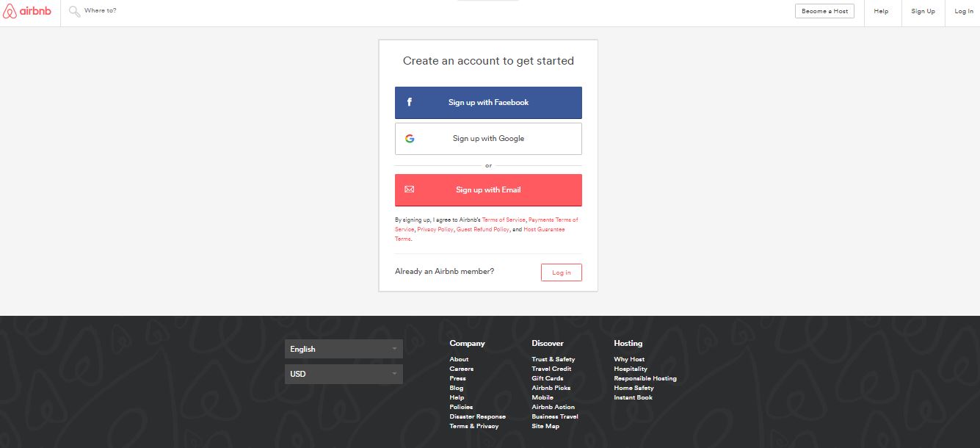
Task: Open Help in the top navigation
Action: point(881,11)
